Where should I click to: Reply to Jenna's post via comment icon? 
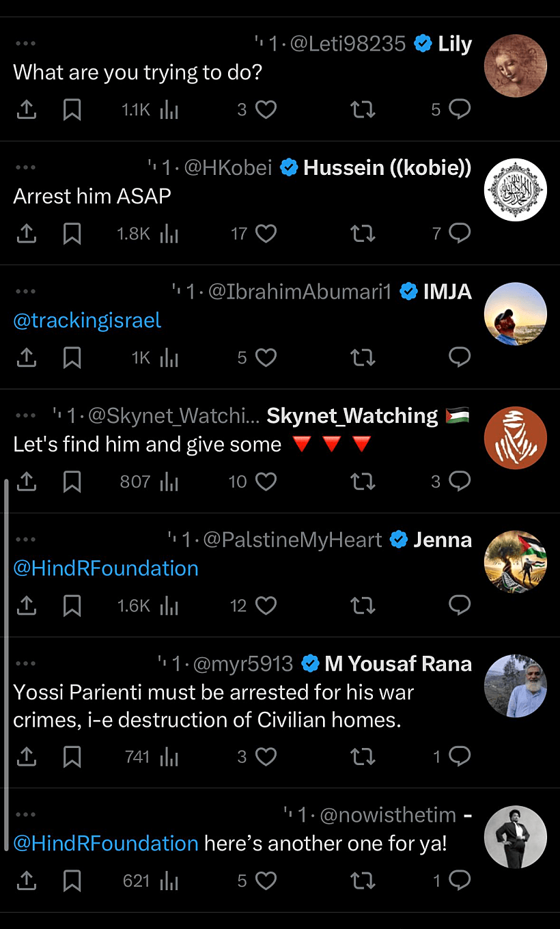460,606
